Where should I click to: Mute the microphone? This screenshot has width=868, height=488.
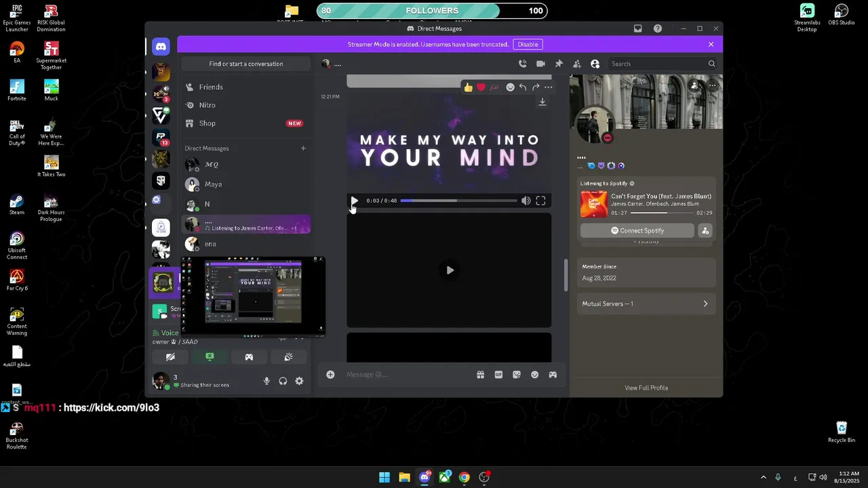[267, 381]
